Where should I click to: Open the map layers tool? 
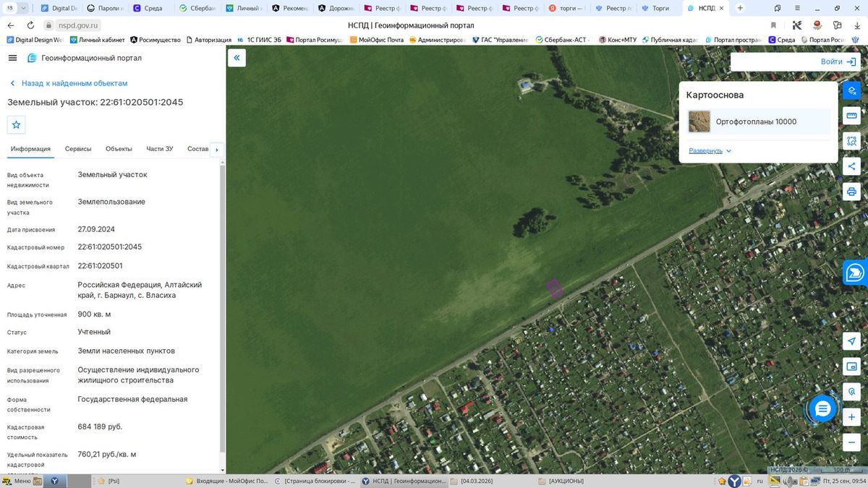851,90
